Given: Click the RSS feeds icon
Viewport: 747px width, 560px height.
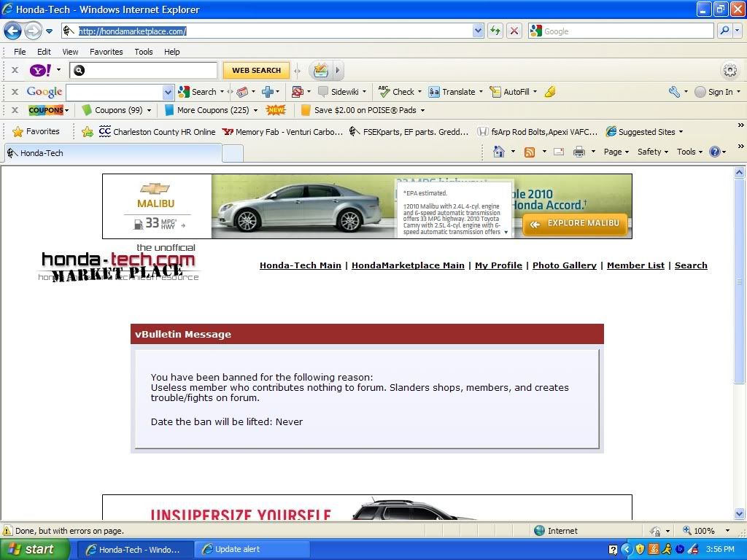Looking at the screenshot, I should (530, 152).
